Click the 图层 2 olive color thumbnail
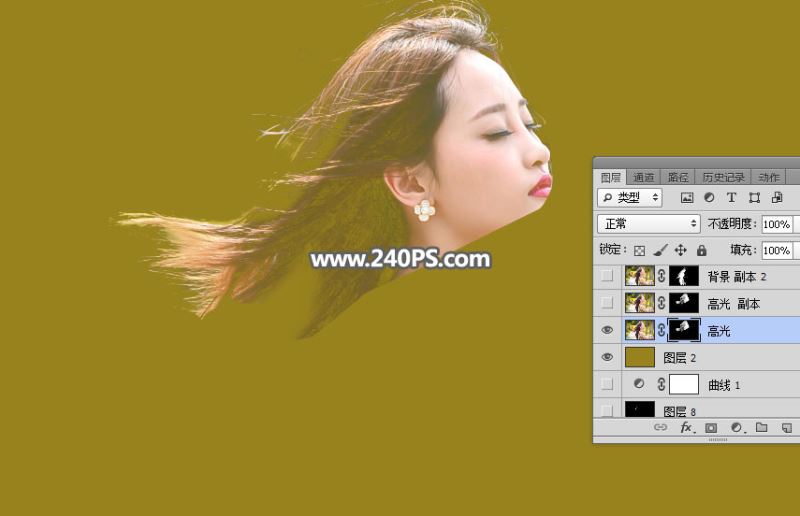 point(640,357)
